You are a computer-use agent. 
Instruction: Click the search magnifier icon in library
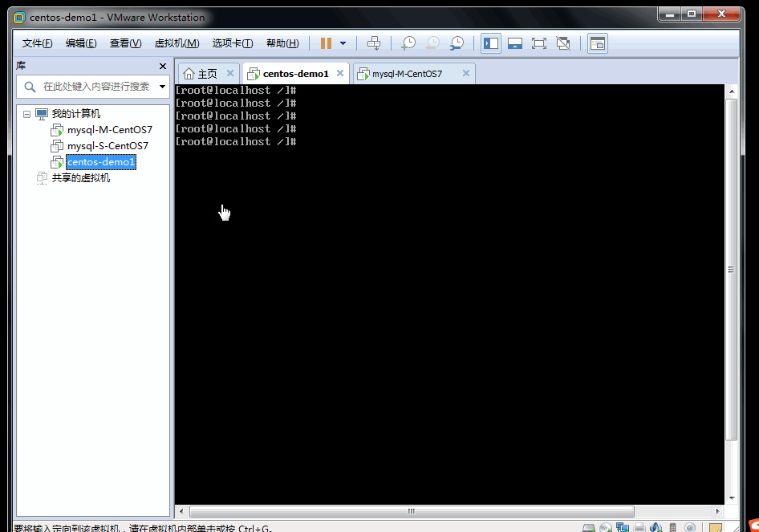pos(30,87)
